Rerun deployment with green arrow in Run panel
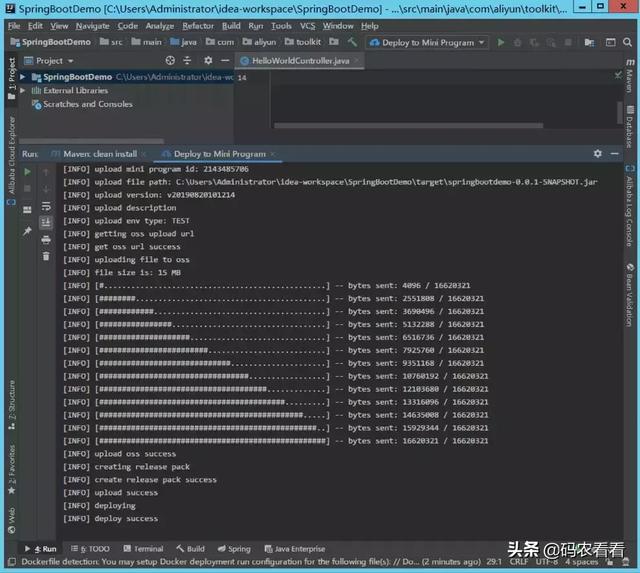640x573 pixels. click(x=27, y=172)
